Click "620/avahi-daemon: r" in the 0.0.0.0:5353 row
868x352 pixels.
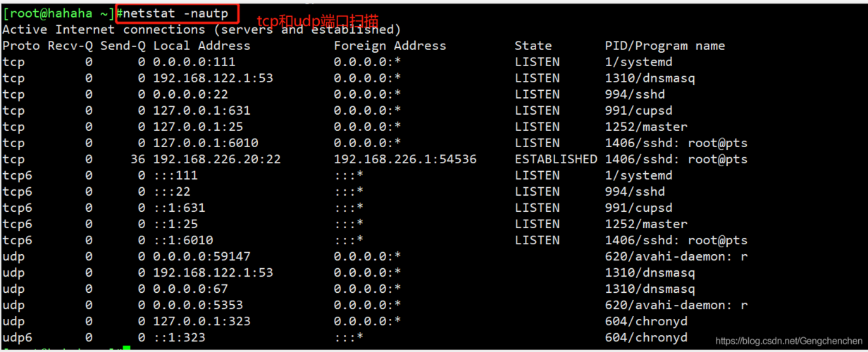coord(676,305)
